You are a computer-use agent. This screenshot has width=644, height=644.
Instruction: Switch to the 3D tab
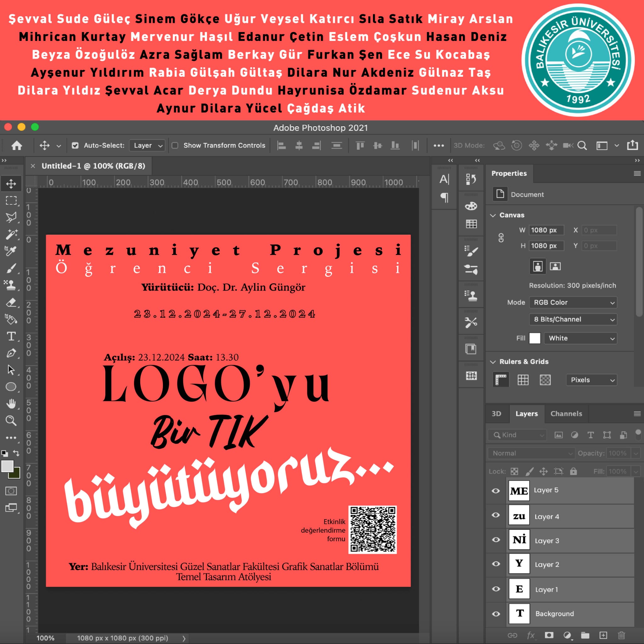pos(496,414)
